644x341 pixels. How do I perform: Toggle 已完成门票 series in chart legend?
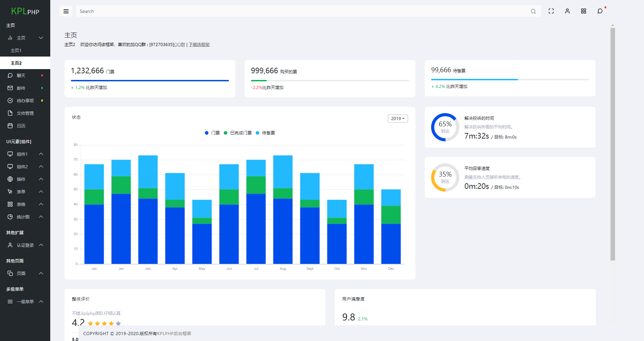(x=238, y=133)
